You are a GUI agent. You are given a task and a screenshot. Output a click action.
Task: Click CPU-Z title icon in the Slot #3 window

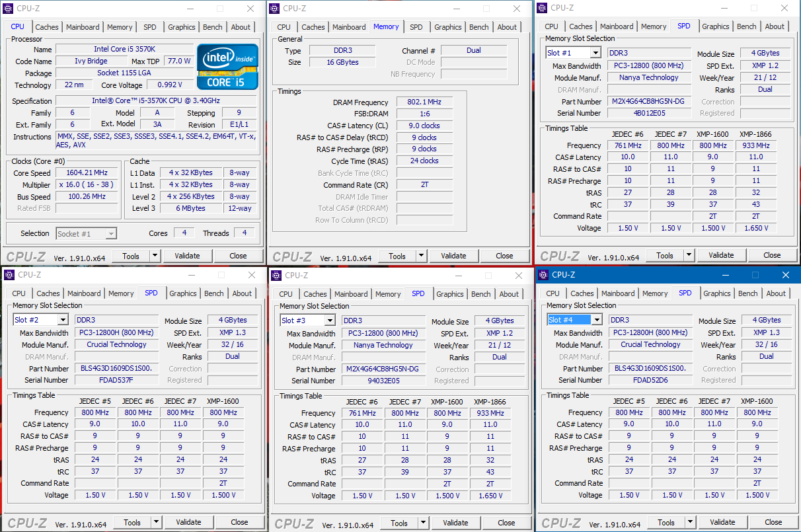[x=275, y=275]
